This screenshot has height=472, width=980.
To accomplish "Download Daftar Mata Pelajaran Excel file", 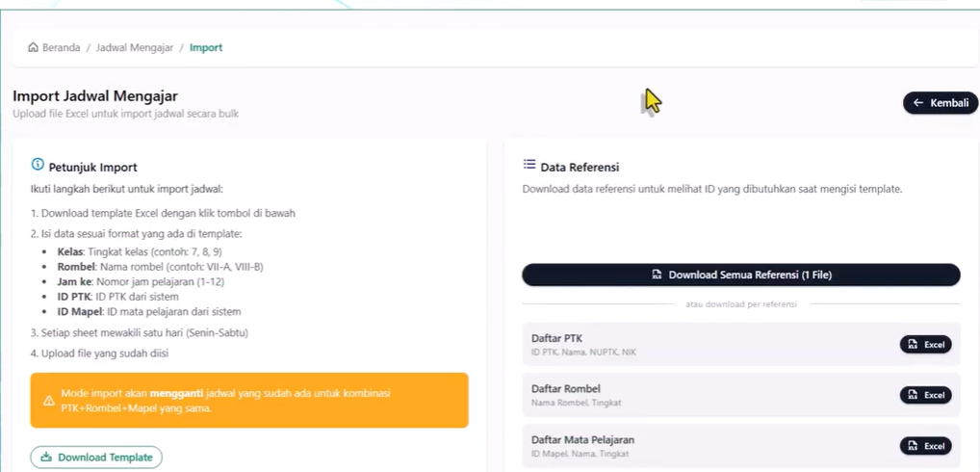I will click(x=926, y=446).
